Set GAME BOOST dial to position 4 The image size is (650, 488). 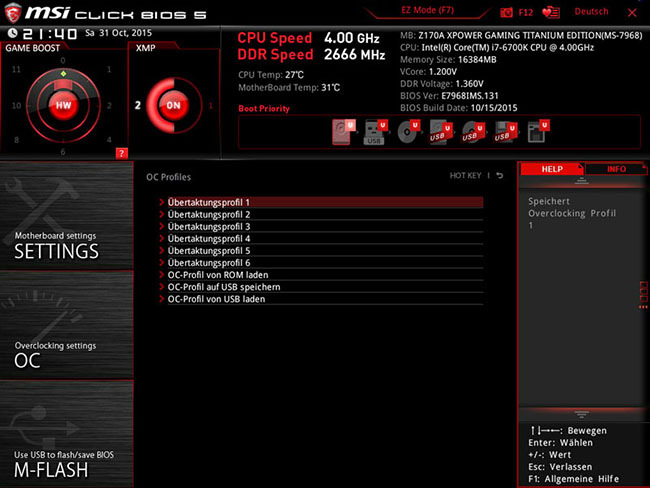pyautogui.click(x=109, y=140)
